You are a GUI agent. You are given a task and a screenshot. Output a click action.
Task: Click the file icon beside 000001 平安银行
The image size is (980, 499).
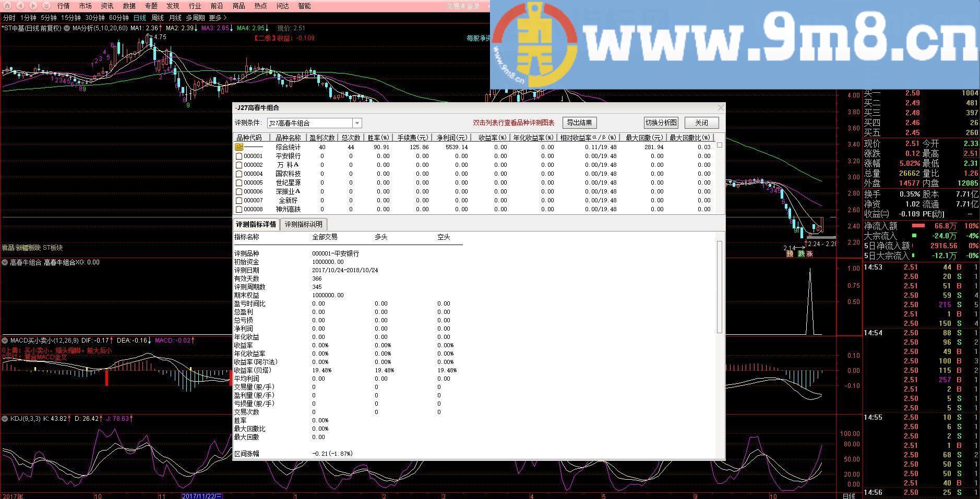pos(239,156)
